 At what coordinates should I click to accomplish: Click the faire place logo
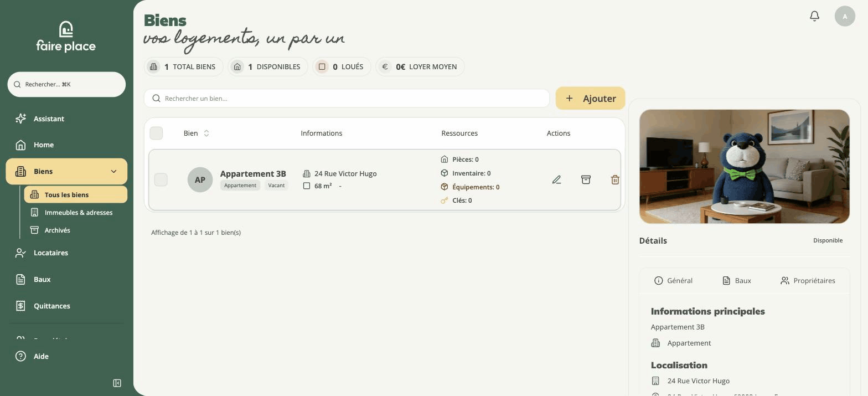66,37
